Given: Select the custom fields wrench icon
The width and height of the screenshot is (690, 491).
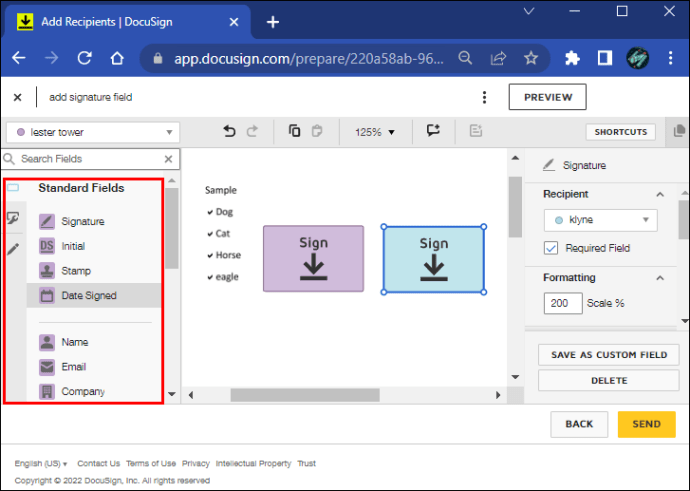Looking at the screenshot, I should pos(13,218).
